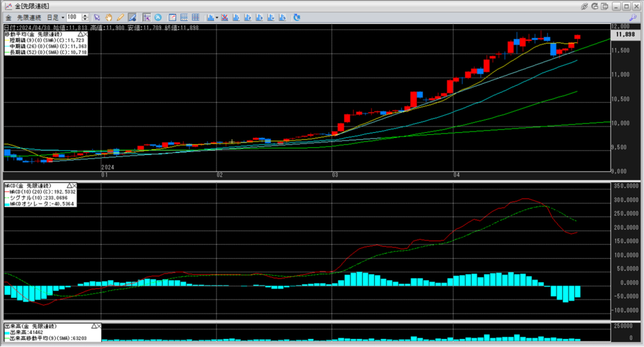Expand the chart type dropdown arrow
The height and width of the screenshot is (347, 644).
217,17
